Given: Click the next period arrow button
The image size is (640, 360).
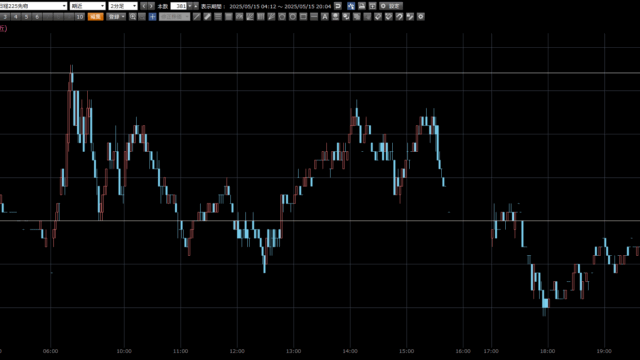Looking at the screenshot, I should [151, 6].
